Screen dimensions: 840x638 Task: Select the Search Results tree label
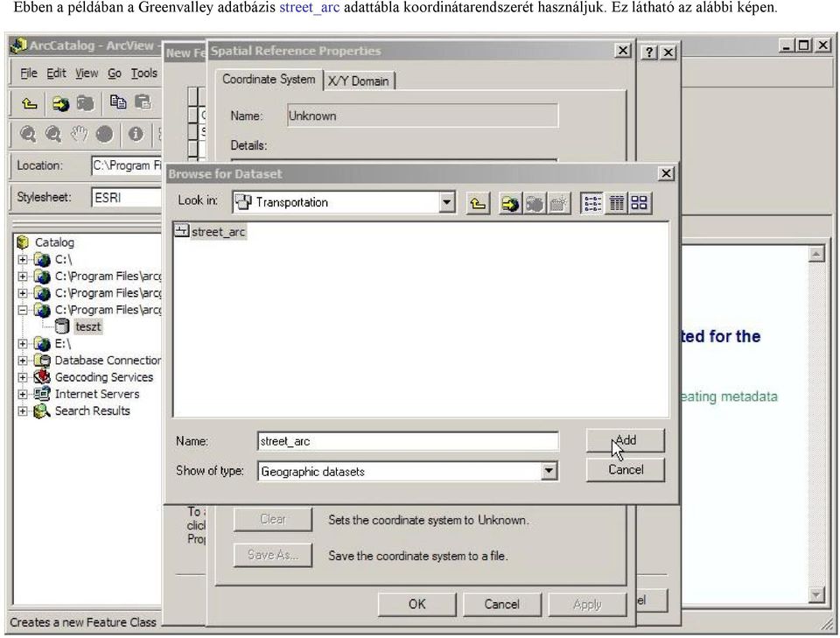tap(92, 410)
